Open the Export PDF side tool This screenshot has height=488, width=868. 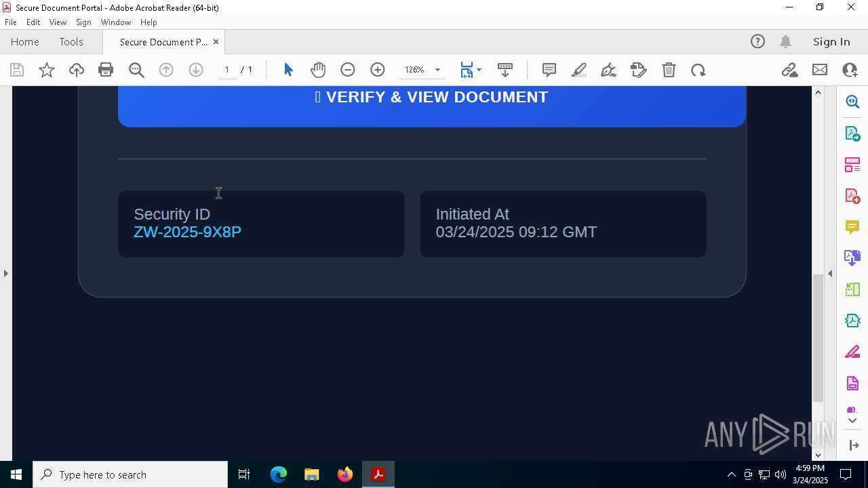[852, 133]
